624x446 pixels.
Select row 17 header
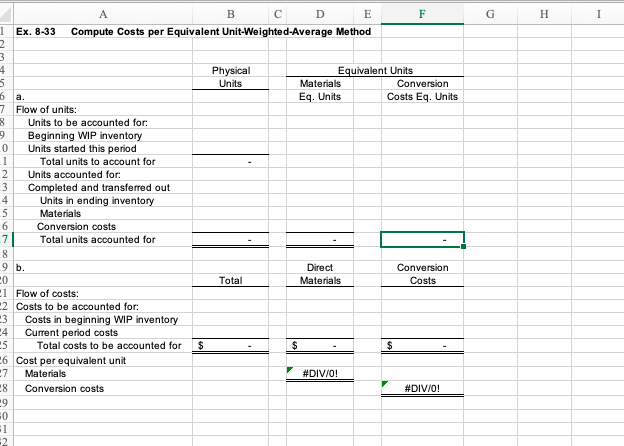coord(6,240)
